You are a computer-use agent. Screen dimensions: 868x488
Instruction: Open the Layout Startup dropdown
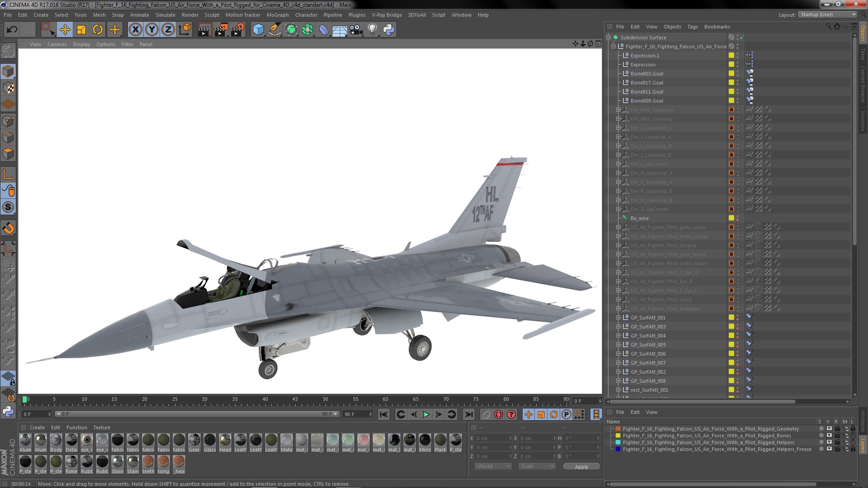pos(827,15)
